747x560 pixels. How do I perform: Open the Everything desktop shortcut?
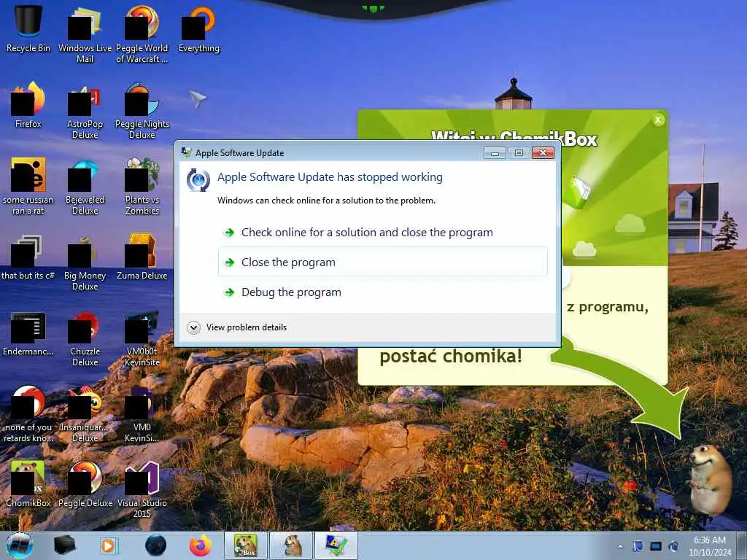pyautogui.click(x=199, y=28)
